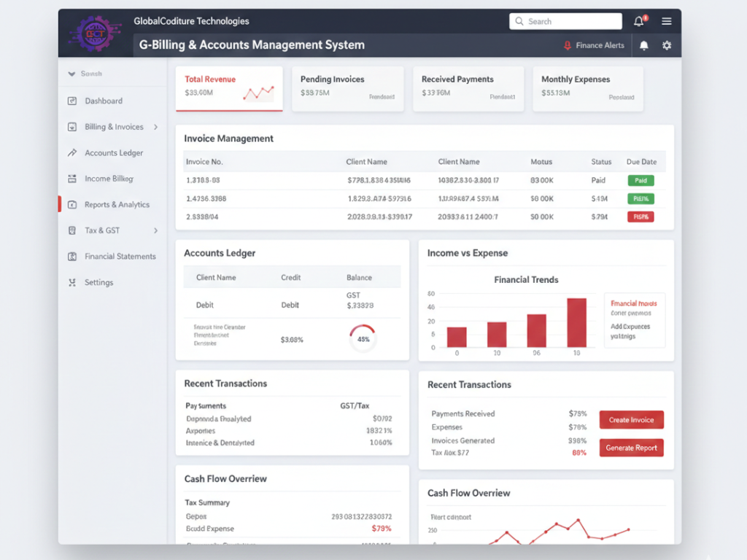This screenshot has height=560, width=747.
Task: Click the Financial Statements sidebar icon
Action: click(71, 257)
